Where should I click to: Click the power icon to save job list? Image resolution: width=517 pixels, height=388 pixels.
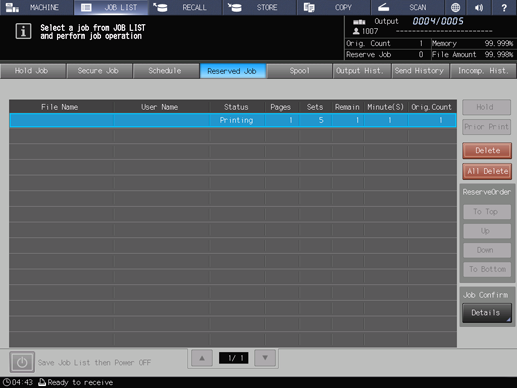point(22,362)
